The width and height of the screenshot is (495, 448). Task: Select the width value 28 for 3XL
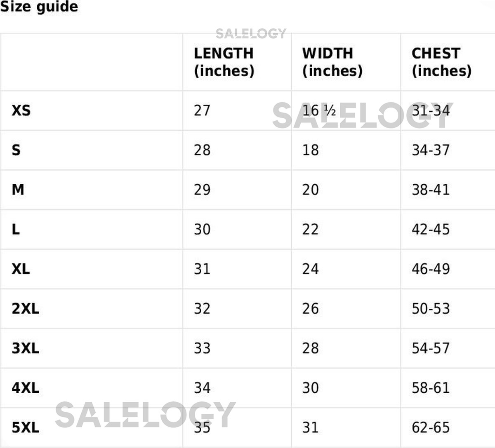pos(310,348)
